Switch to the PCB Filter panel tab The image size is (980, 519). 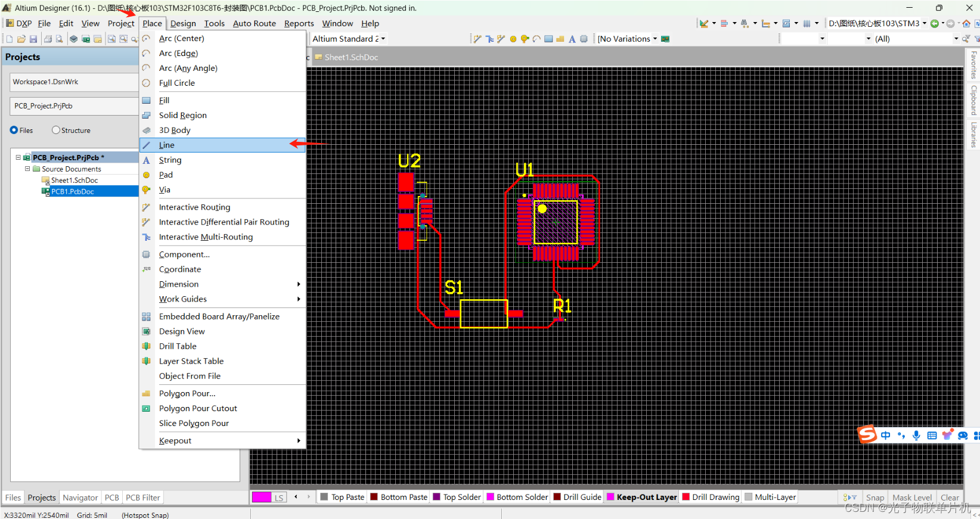click(143, 498)
